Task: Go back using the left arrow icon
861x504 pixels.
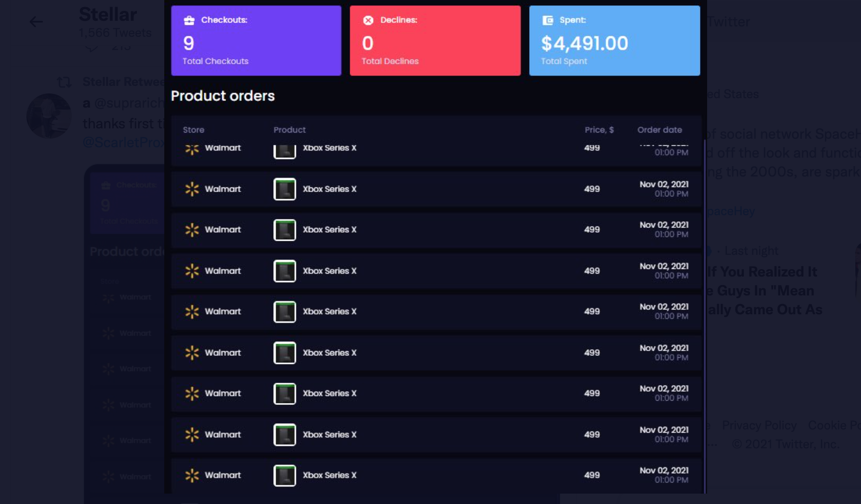Action: (36, 22)
